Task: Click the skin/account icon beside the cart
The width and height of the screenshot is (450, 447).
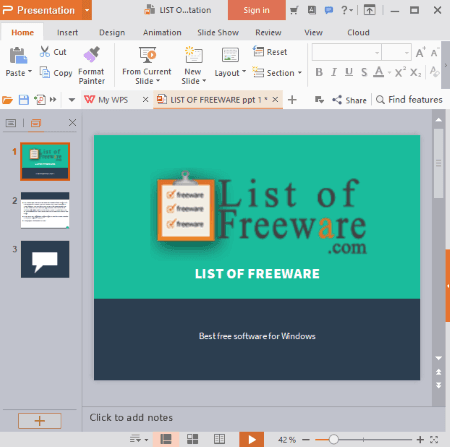Action: click(x=312, y=10)
